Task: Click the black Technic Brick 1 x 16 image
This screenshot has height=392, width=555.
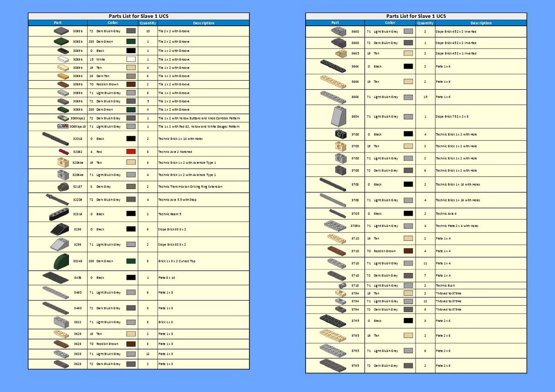Action: coord(333,185)
